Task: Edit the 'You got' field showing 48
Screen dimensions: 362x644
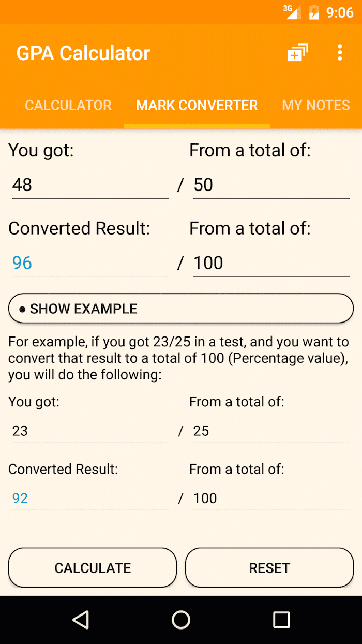Action: tap(90, 185)
